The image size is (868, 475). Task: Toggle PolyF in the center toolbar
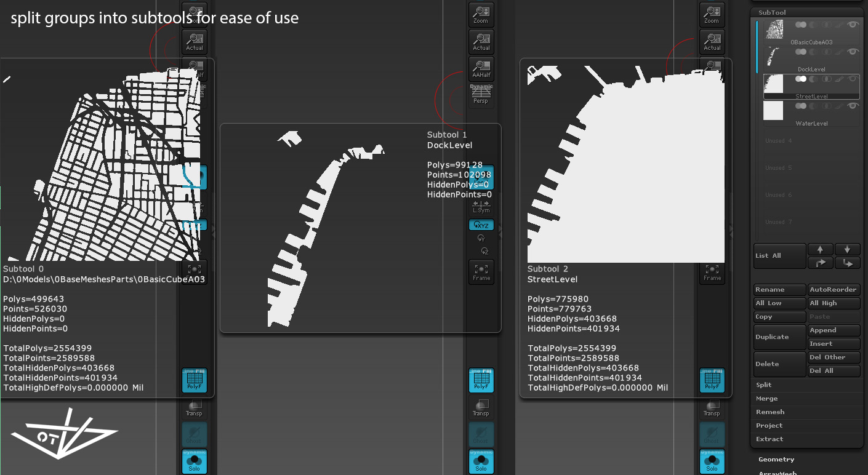click(x=481, y=380)
